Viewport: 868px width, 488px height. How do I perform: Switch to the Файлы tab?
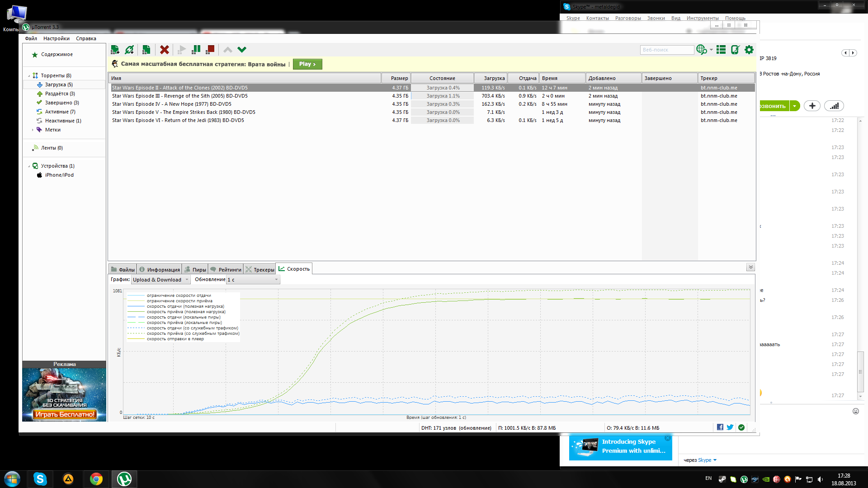point(123,269)
